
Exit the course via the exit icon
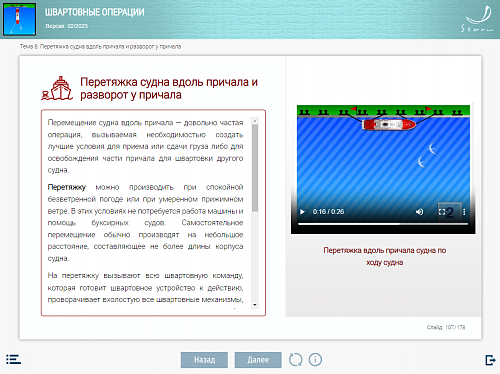point(490,360)
